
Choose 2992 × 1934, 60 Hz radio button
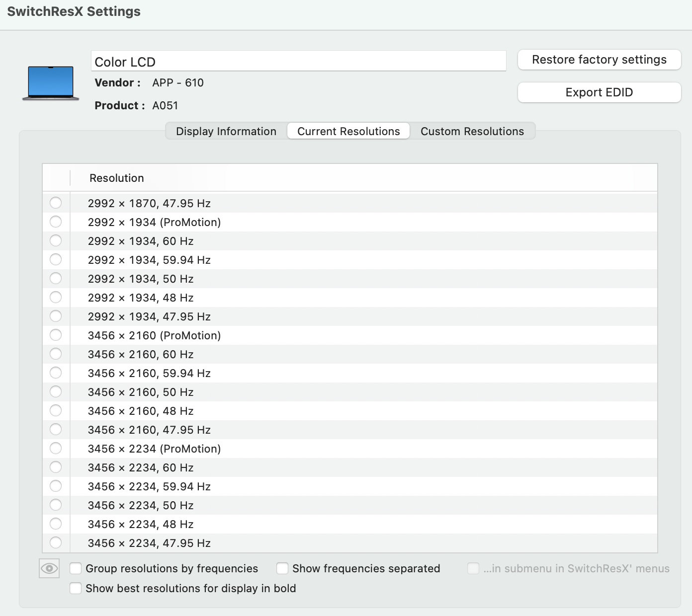click(x=56, y=240)
